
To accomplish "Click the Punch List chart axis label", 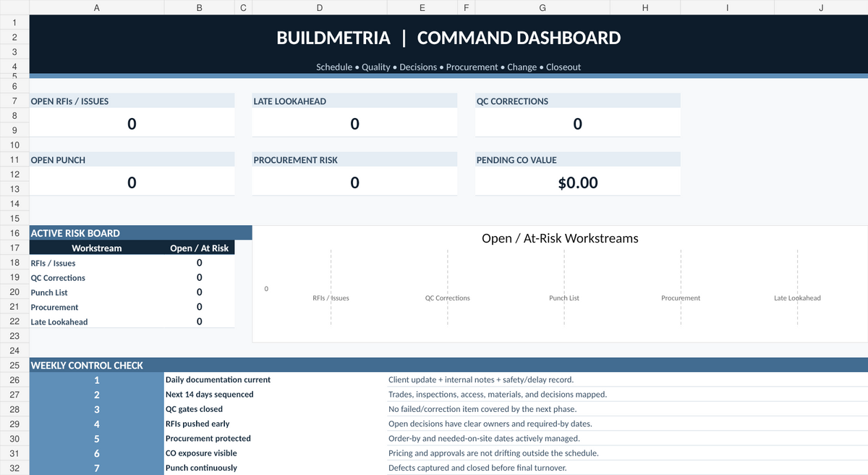I will [564, 298].
